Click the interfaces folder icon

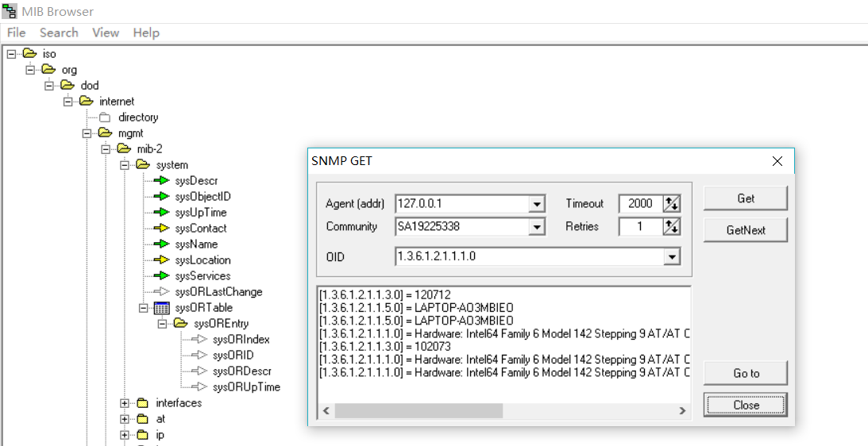[x=143, y=403]
